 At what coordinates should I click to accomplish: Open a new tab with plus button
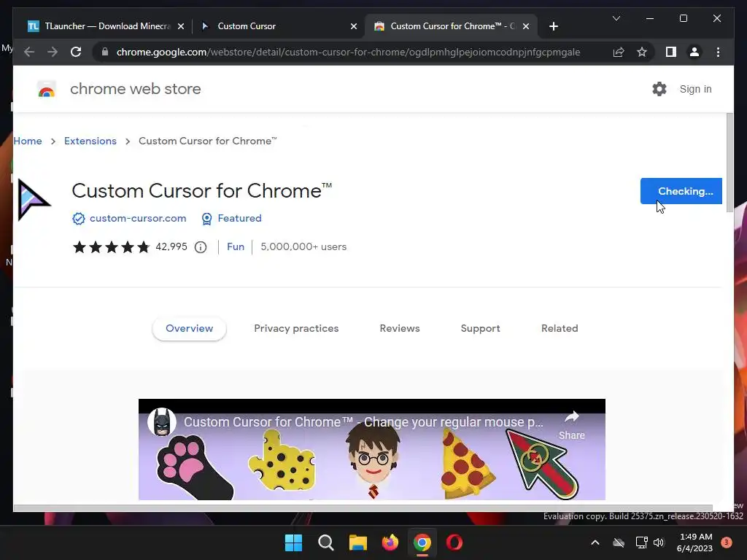coord(553,26)
